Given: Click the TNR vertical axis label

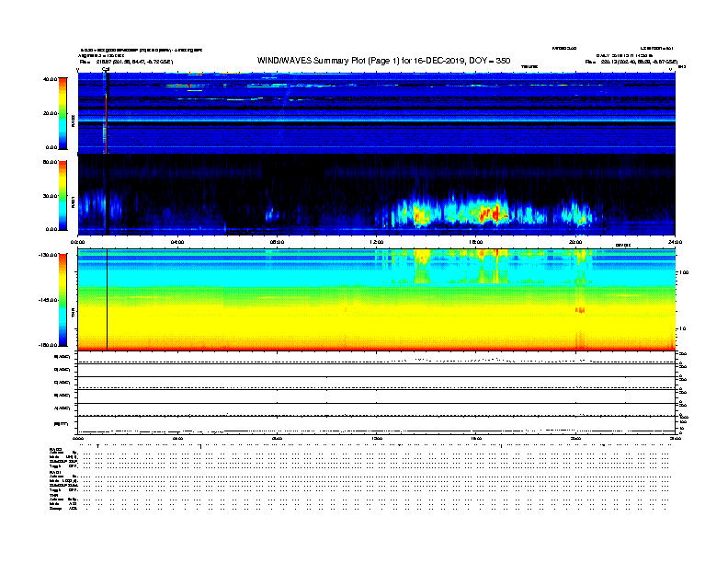Looking at the screenshot, I should click(x=73, y=312).
